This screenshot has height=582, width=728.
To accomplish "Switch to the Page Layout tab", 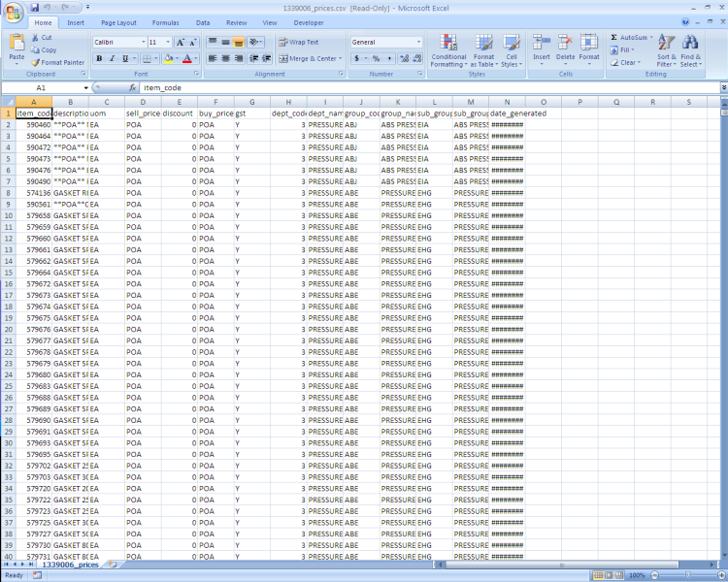I will 118,21.
